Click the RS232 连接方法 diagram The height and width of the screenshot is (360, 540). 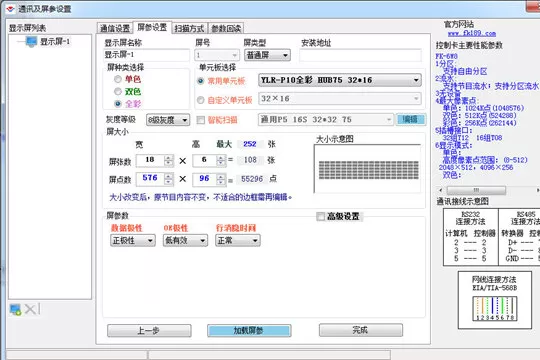click(470, 237)
